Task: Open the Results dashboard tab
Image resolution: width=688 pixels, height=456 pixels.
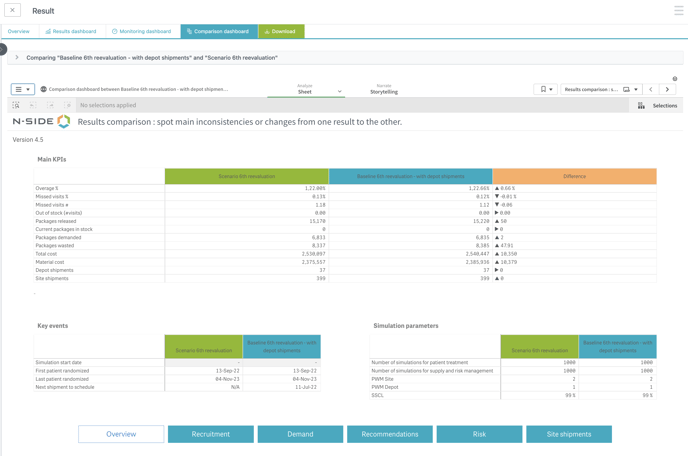Action: tap(71, 31)
